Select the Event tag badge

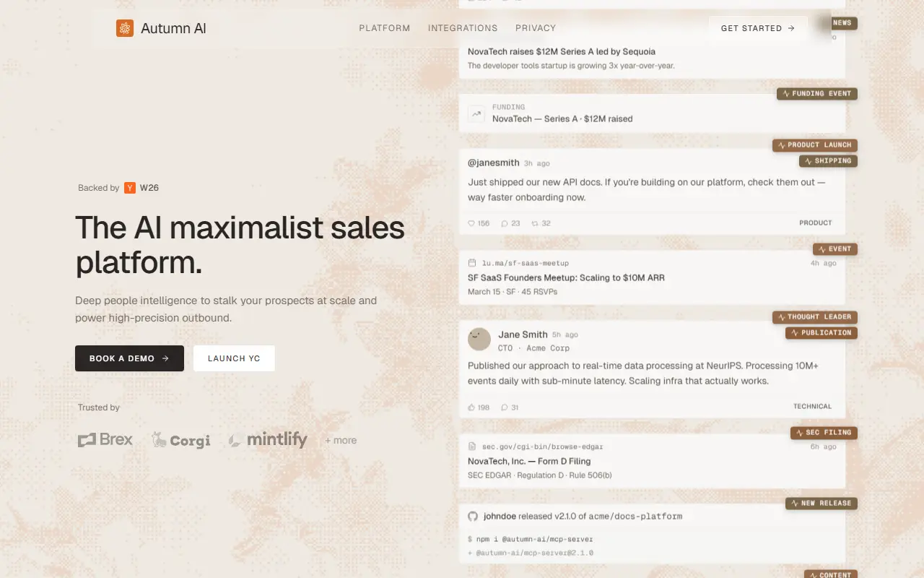pyautogui.click(x=835, y=249)
